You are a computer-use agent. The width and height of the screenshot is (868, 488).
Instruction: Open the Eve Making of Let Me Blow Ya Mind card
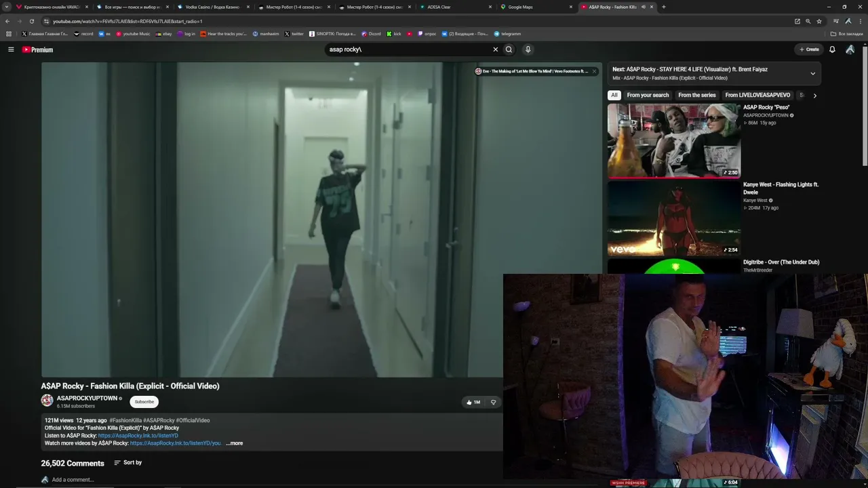[x=536, y=71]
